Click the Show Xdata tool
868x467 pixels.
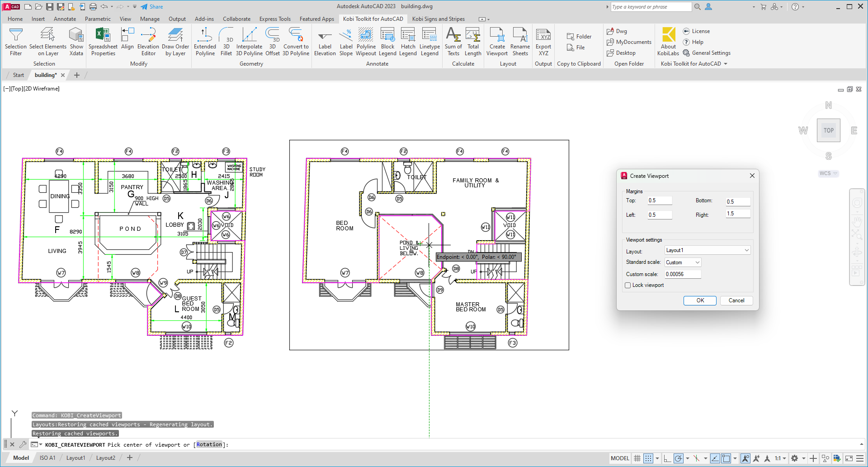coord(76,42)
